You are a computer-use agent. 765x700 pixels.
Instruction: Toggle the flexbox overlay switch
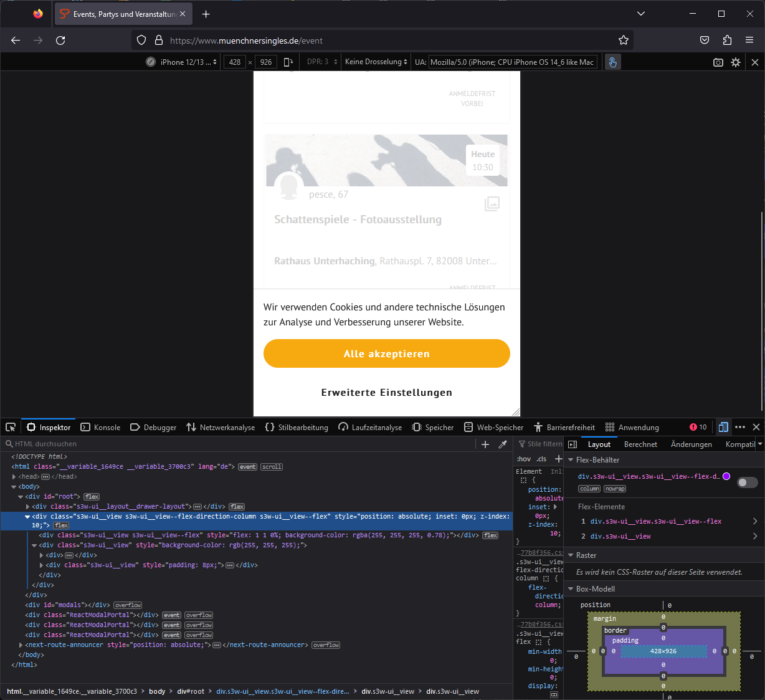[747, 482]
